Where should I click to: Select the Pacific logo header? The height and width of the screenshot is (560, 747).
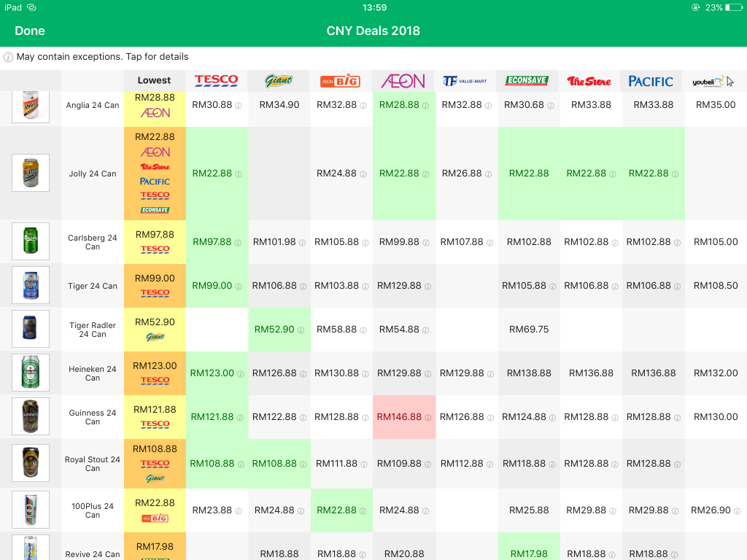(651, 81)
